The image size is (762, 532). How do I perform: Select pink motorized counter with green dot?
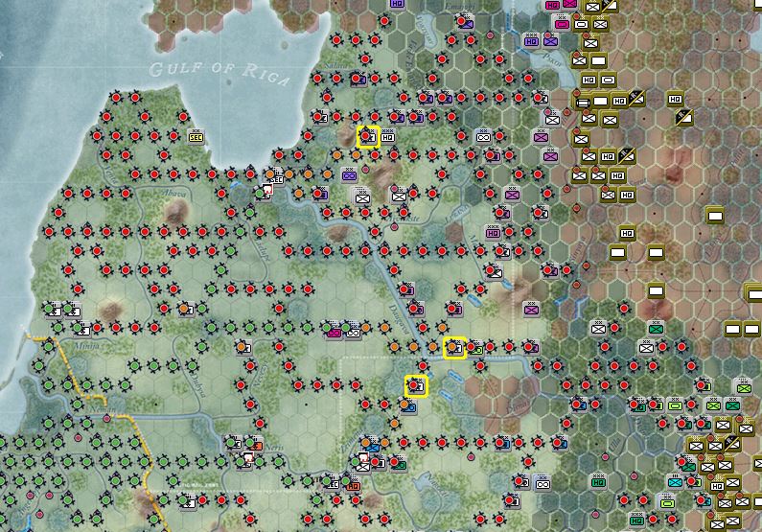click(335, 333)
